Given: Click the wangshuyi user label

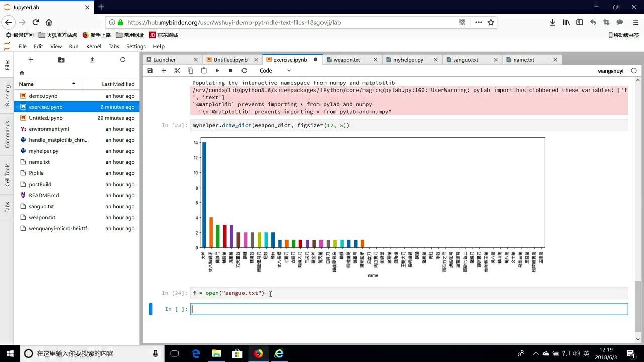Looking at the screenshot, I should pos(611,71).
